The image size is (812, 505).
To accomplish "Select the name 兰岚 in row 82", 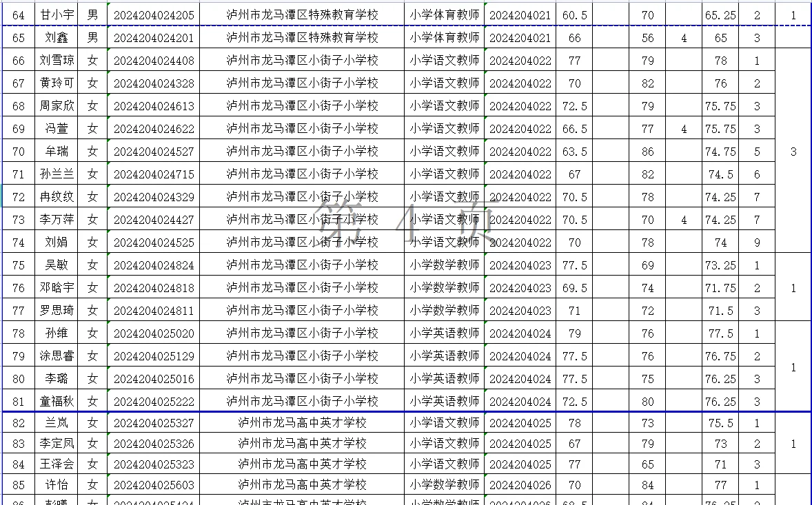I will pos(56,424).
